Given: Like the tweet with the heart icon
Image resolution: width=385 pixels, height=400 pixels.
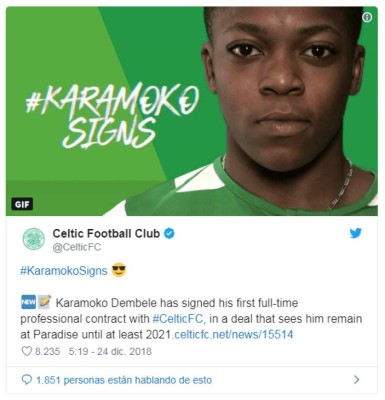Looking at the screenshot, I should [26, 351].
